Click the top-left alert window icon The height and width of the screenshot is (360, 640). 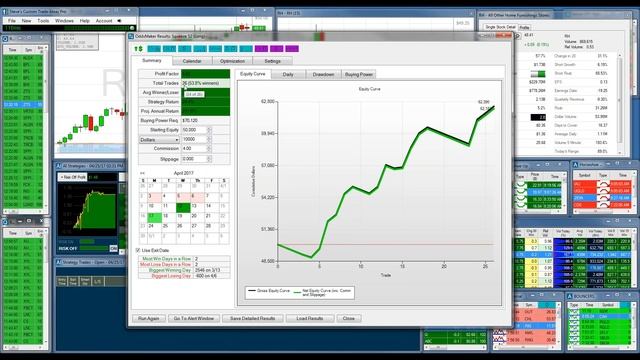click(x=5, y=39)
